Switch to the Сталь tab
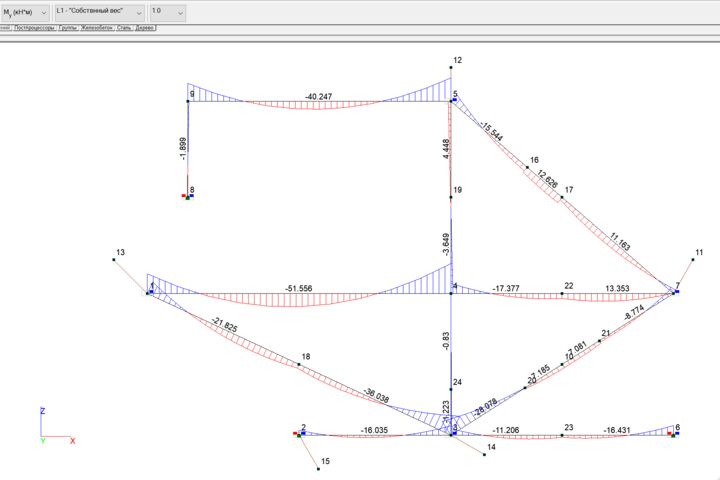Viewport: 720px width, 480px height. pyautogui.click(x=124, y=28)
